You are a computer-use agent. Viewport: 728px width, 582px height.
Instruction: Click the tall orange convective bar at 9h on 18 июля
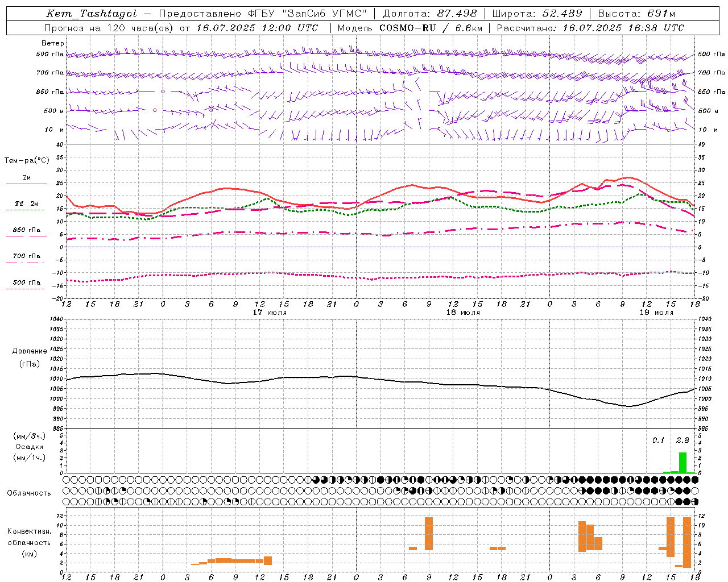pyautogui.click(x=429, y=534)
